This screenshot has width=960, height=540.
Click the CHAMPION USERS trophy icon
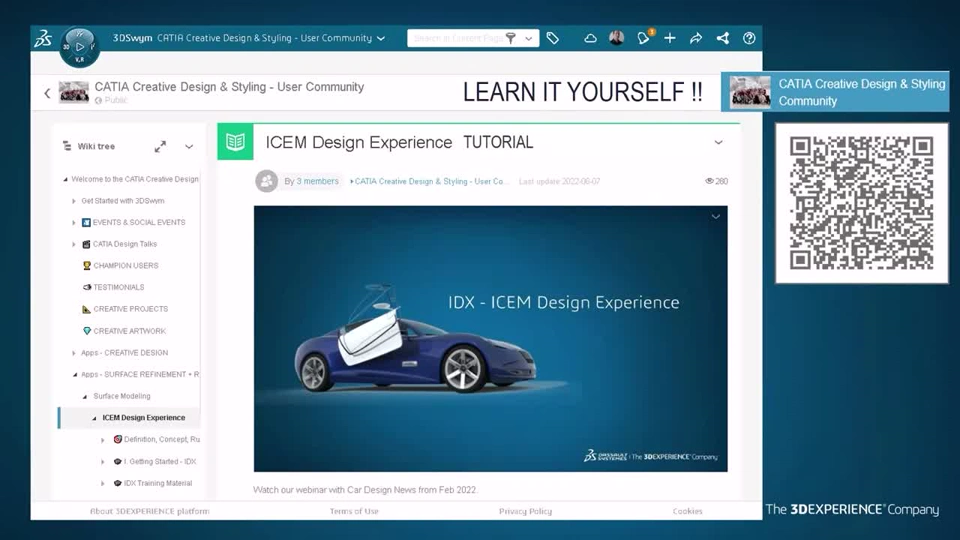tap(86, 266)
